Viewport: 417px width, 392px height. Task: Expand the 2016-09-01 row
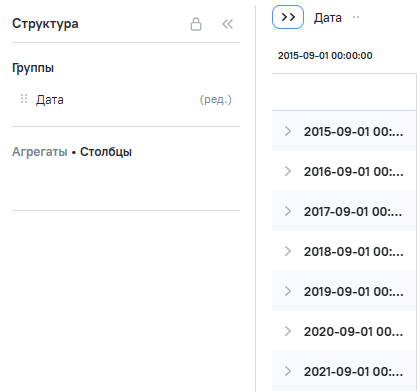[x=288, y=171]
